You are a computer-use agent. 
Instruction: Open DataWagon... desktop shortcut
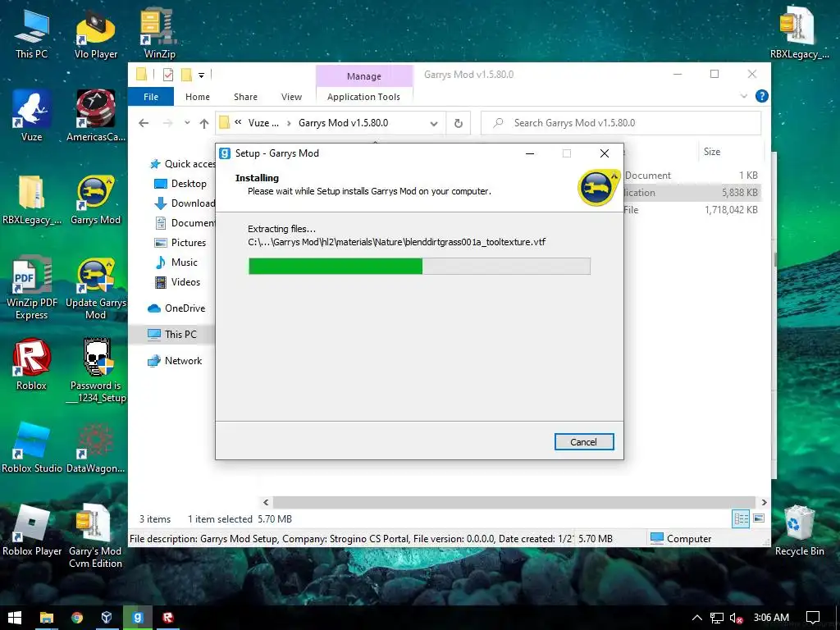96,448
